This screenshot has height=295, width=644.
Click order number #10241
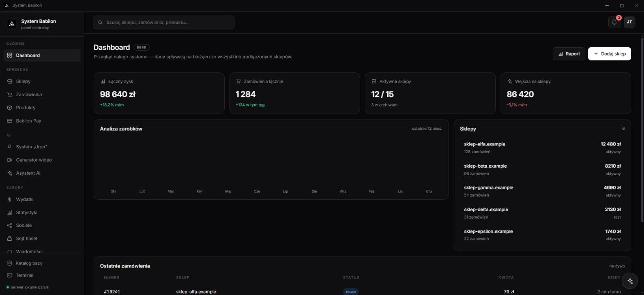tap(112, 292)
